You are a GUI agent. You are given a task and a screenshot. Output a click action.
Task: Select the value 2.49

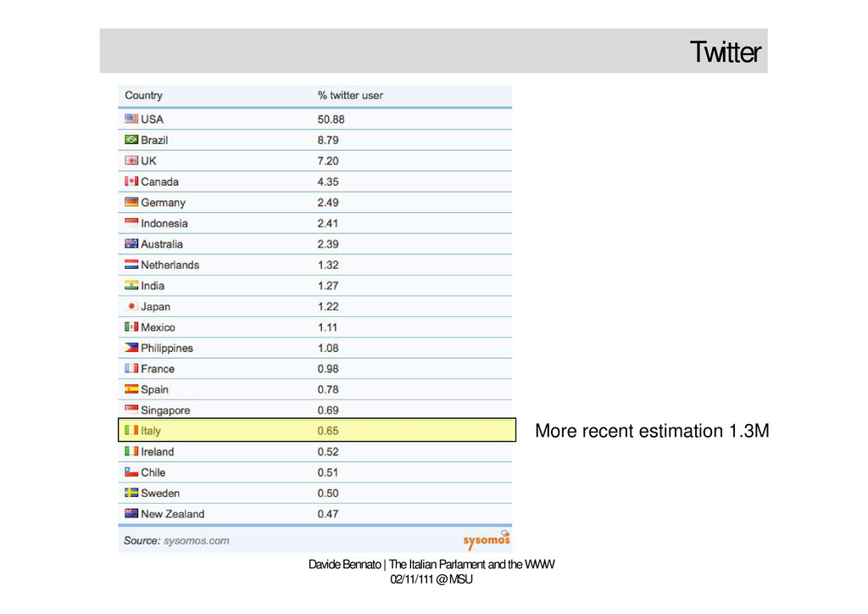[x=328, y=202]
